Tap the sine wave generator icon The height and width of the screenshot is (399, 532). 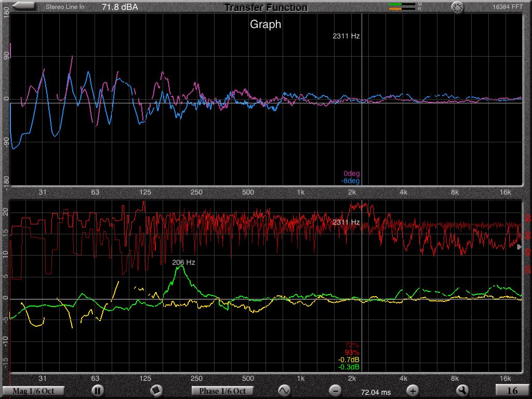tap(284, 390)
